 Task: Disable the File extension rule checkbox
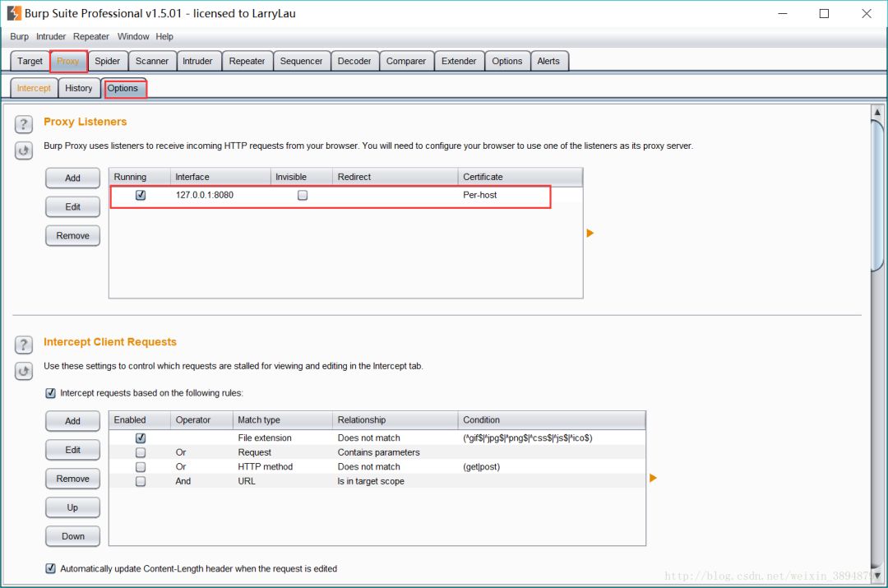(141, 438)
